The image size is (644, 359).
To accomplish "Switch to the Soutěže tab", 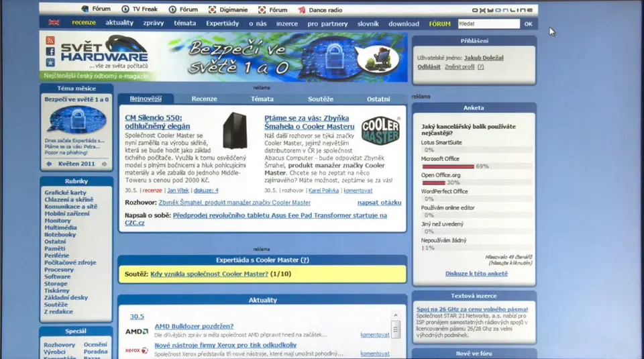I will click(x=321, y=99).
